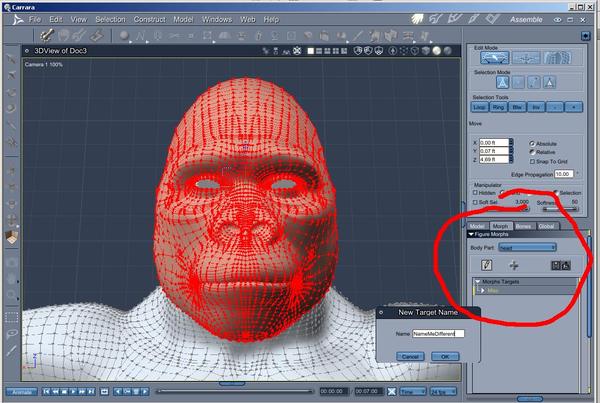Screen dimensions: 600x403
Task: Click the Edge Propagation value field
Action: (564, 174)
